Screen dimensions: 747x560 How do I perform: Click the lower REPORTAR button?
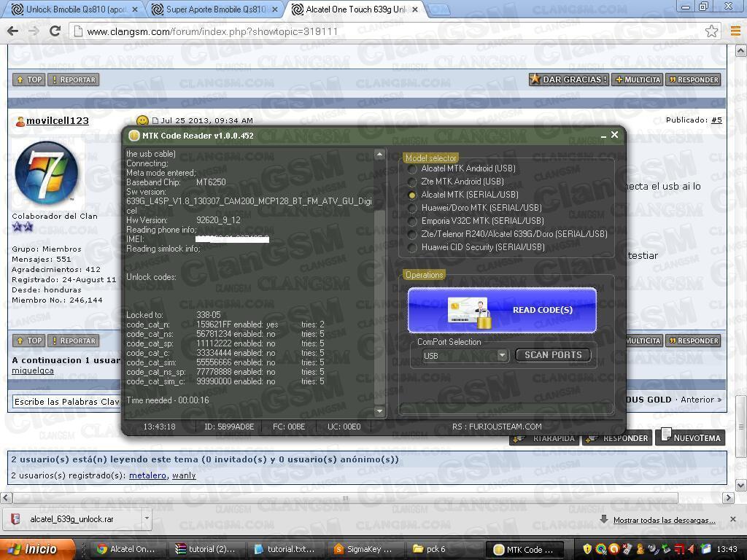pos(74,341)
